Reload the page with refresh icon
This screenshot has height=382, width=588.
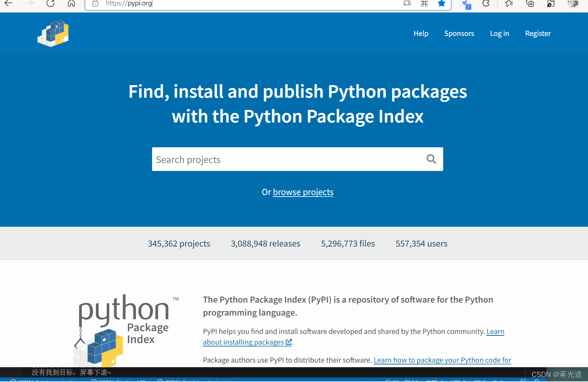coord(50,3)
